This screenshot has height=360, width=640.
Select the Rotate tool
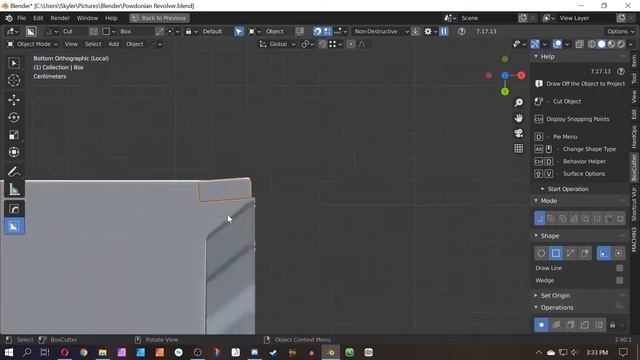(x=14, y=118)
